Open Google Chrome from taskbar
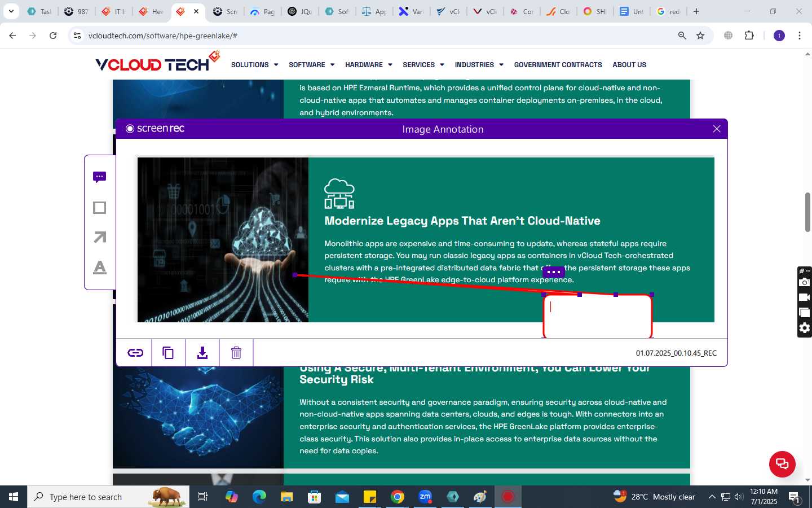The image size is (812, 508). (398, 497)
